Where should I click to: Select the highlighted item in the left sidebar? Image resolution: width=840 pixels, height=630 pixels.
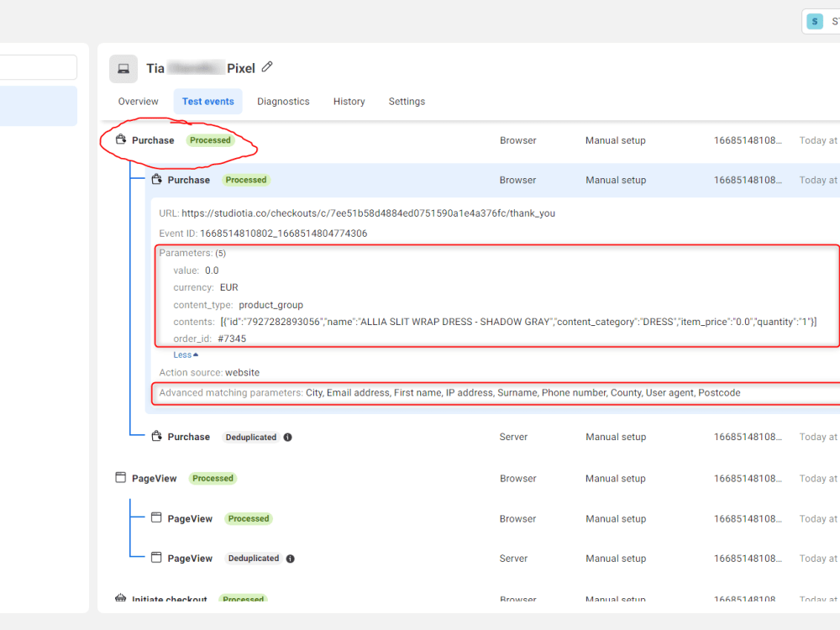[39, 106]
